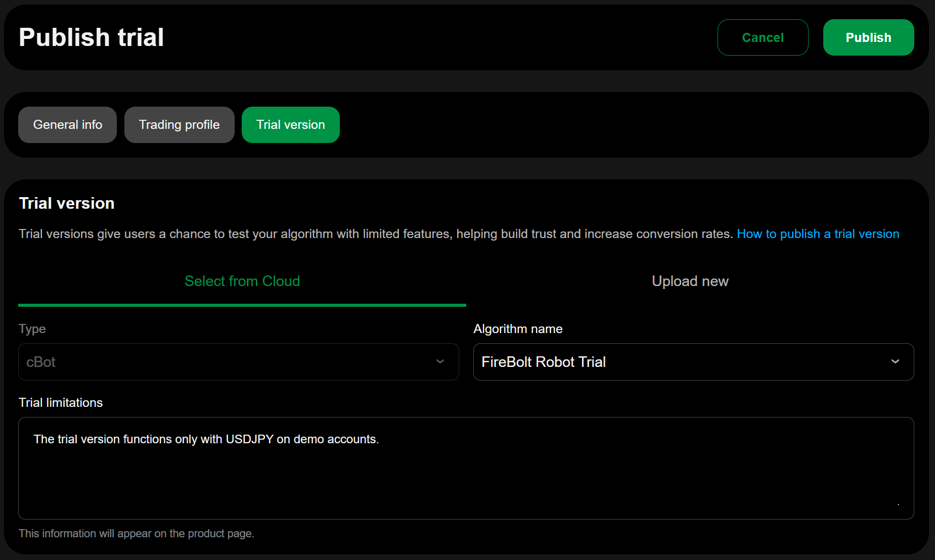Open 'How to publish a trial version' link
The height and width of the screenshot is (560, 935).
coord(818,234)
